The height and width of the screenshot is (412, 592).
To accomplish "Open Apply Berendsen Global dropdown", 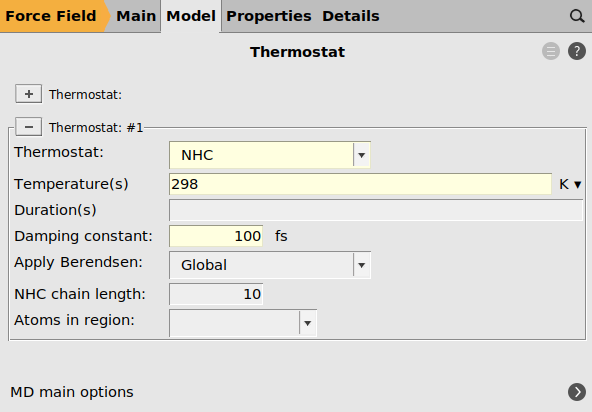I will click(x=270, y=265).
